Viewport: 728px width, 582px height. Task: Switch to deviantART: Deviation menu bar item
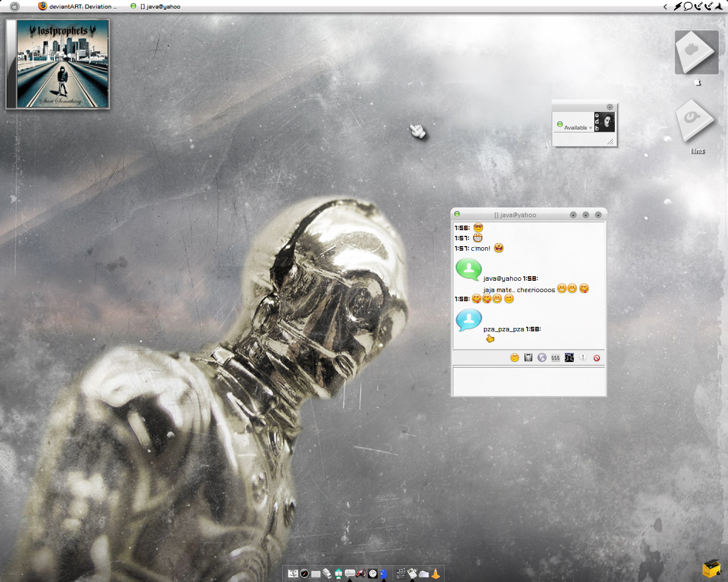pyautogui.click(x=77, y=6)
